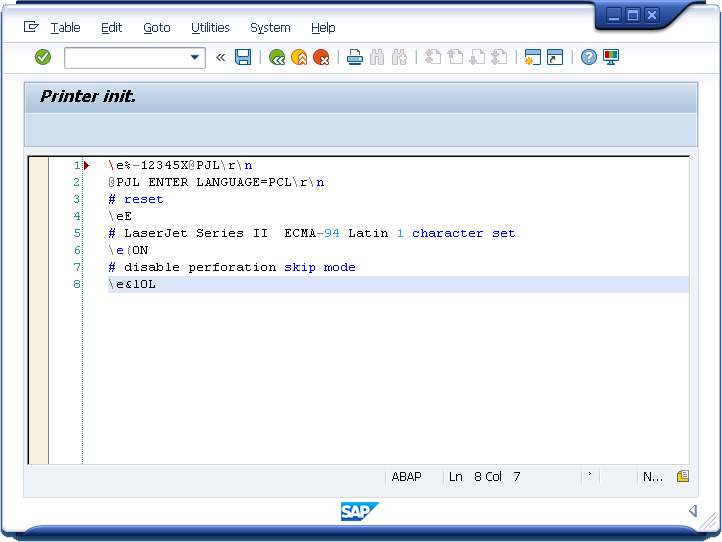
Task: Open the Table menu
Action: (65, 28)
